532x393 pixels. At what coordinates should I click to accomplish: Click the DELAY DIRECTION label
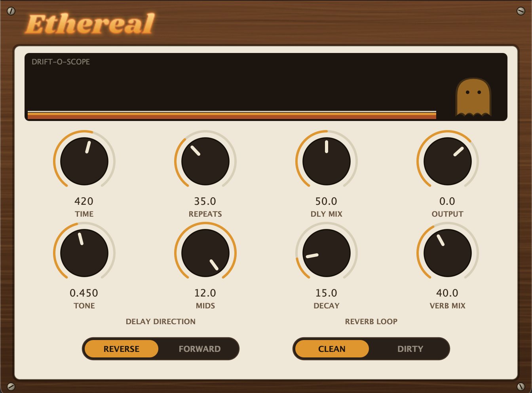coord(161,321)
